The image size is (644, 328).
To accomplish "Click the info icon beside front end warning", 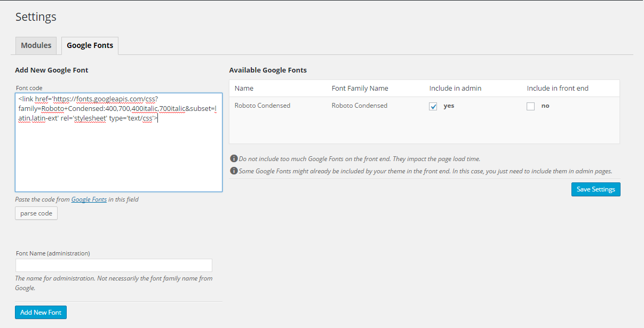I will coord(234,159).
